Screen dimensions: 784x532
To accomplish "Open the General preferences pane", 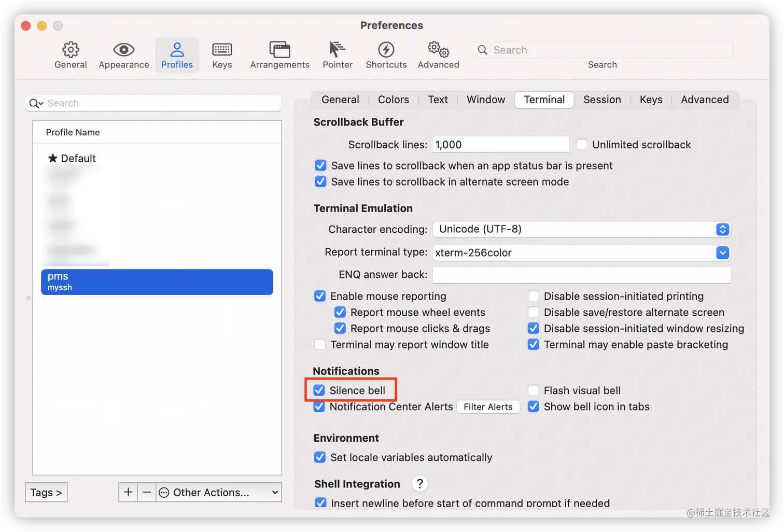I will coord(71,55).
